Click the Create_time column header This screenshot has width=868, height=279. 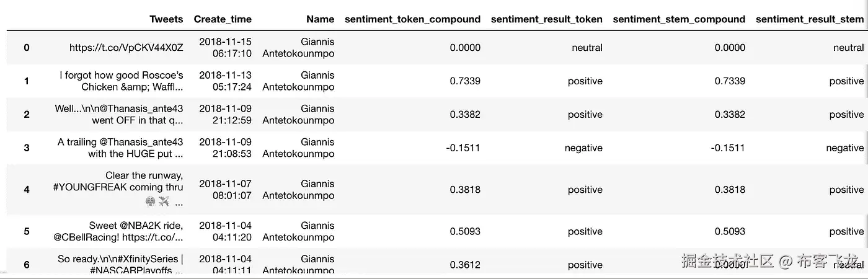(223, 19)
